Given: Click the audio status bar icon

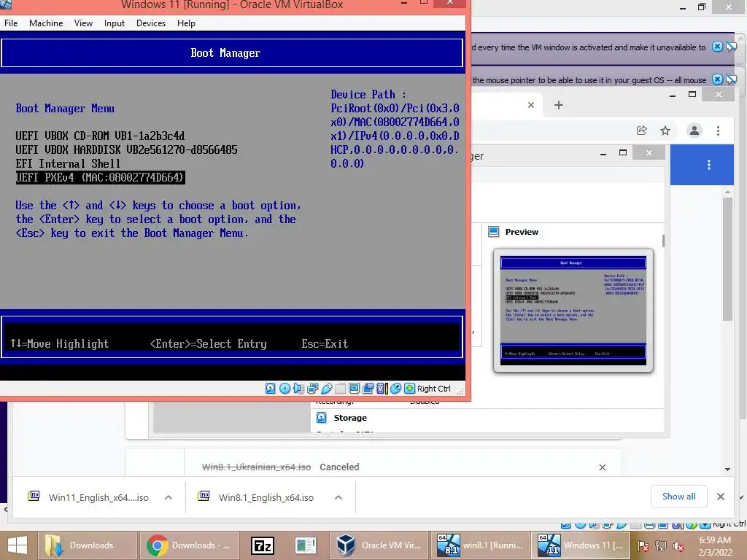Looking at the screenshot, I should 298,389.
